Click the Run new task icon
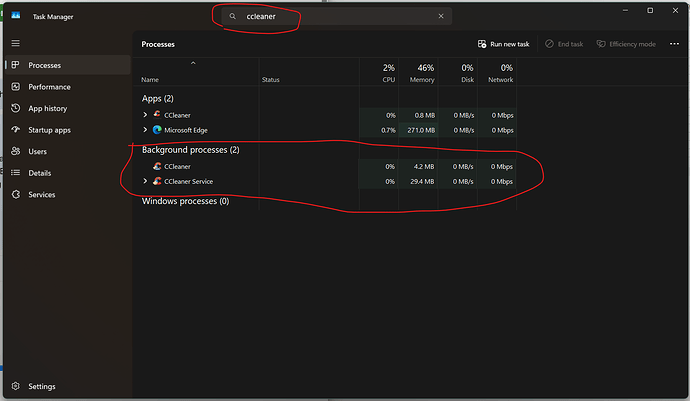This screenshot has height=401, width=690. coord(482,44)
